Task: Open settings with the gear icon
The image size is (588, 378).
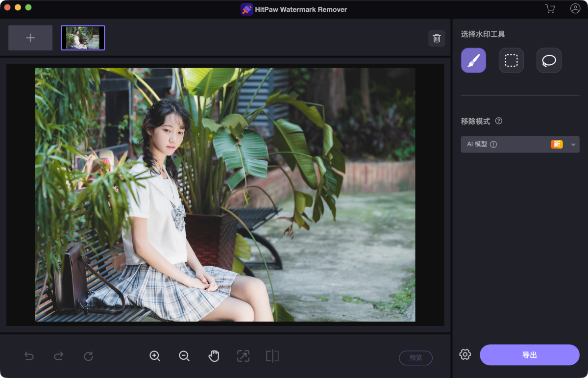Action: coord(465,354)
